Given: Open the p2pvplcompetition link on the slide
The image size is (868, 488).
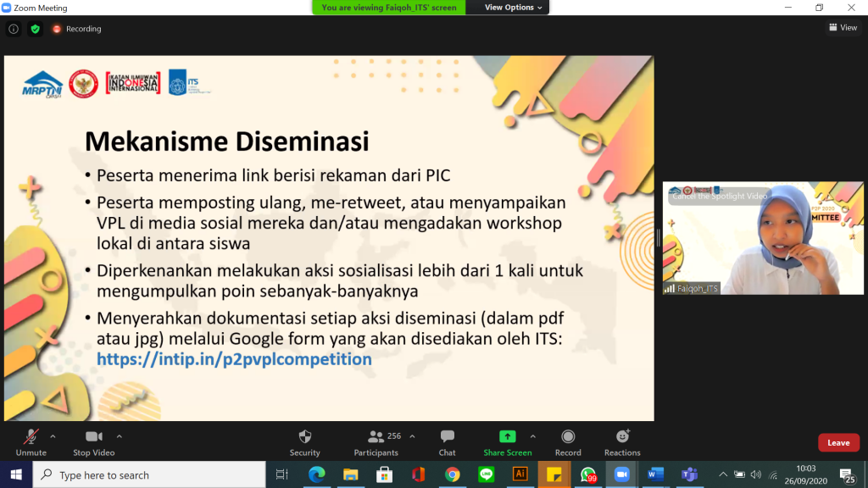Looking at the screenshot, I should coord(234,359).
